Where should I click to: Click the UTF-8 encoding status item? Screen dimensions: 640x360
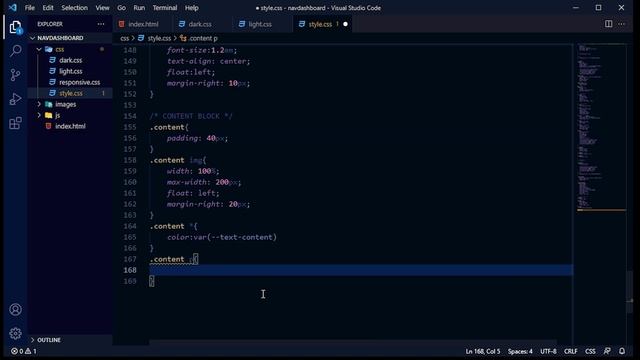(x=548, y=351)
